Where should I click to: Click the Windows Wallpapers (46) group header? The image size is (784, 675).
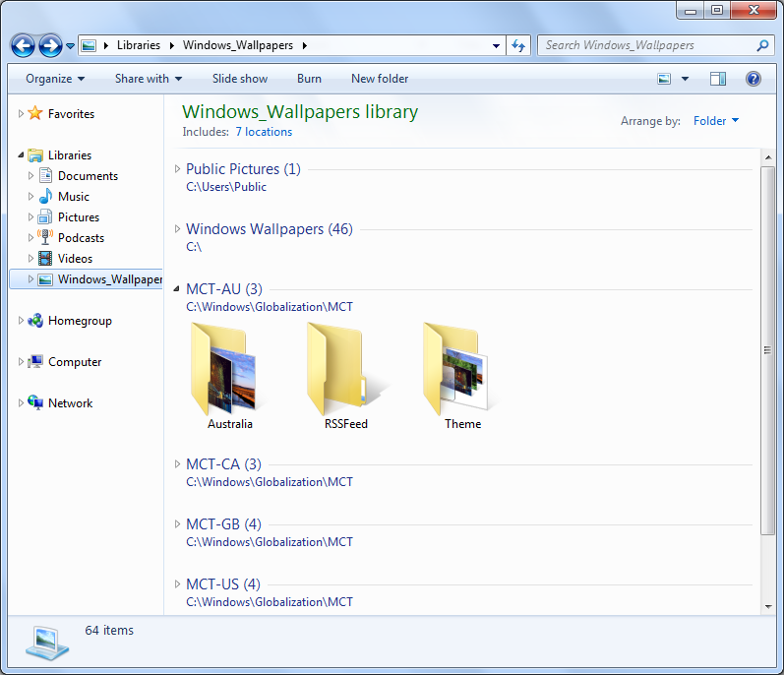point(270,229)
